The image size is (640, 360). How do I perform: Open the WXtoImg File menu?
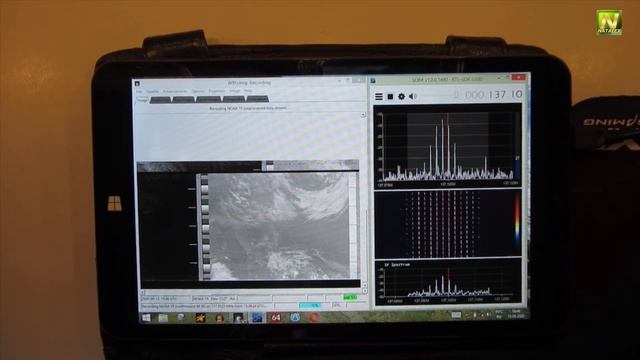tap(140, 91)
